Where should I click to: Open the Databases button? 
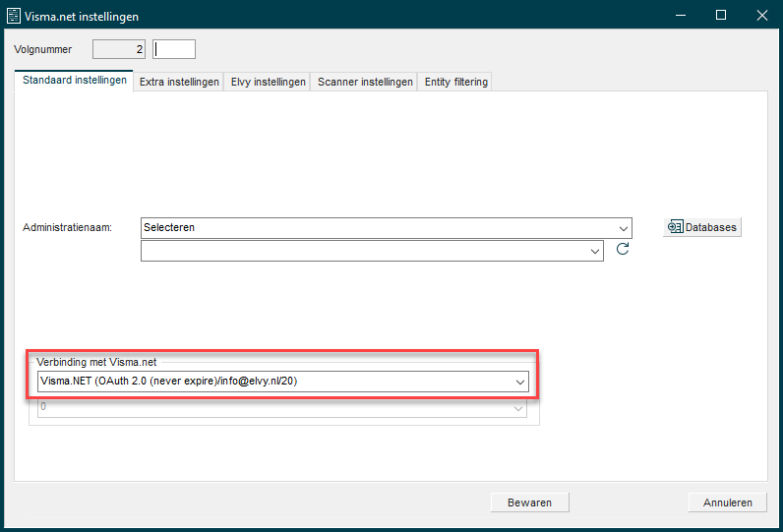702,227
